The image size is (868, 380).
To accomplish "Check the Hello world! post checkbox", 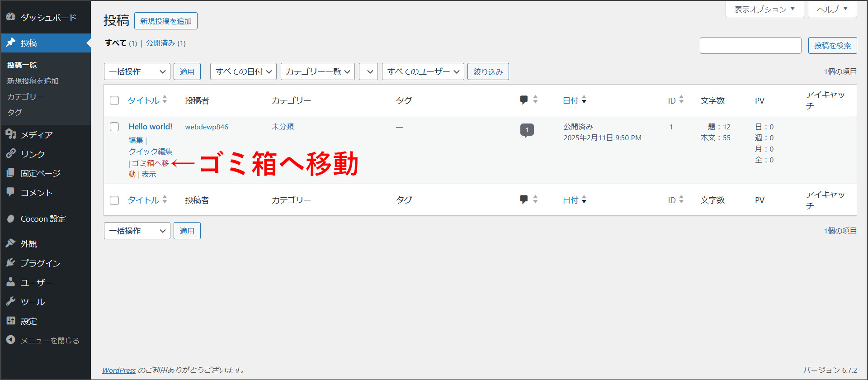I will 114,127.
